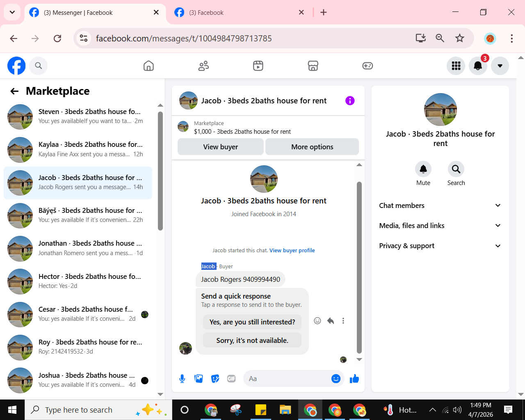Mute this conversation with the bell
The image size is (525, 420).
[x=423, y=169]
